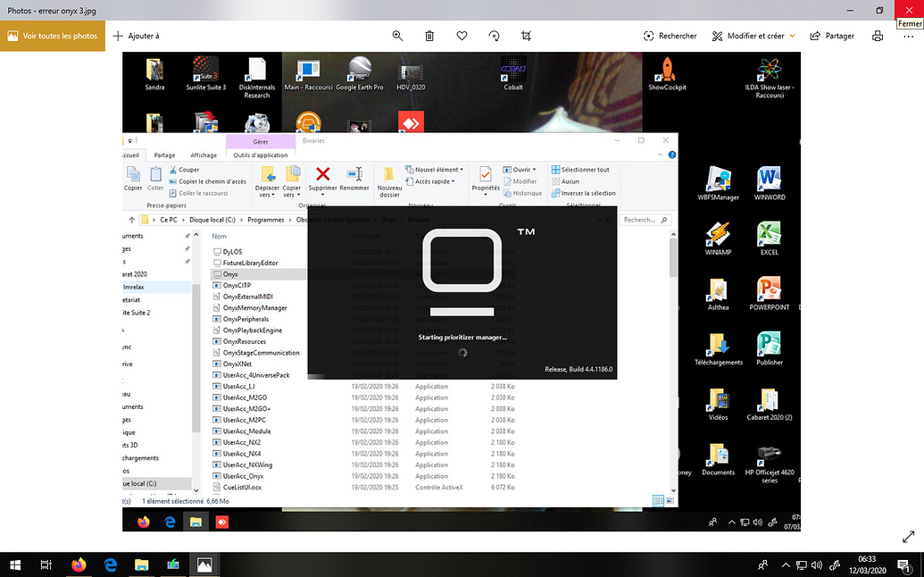924x577 pixels.
Task: Open Windows Start menu
Action: click(15, 565)
